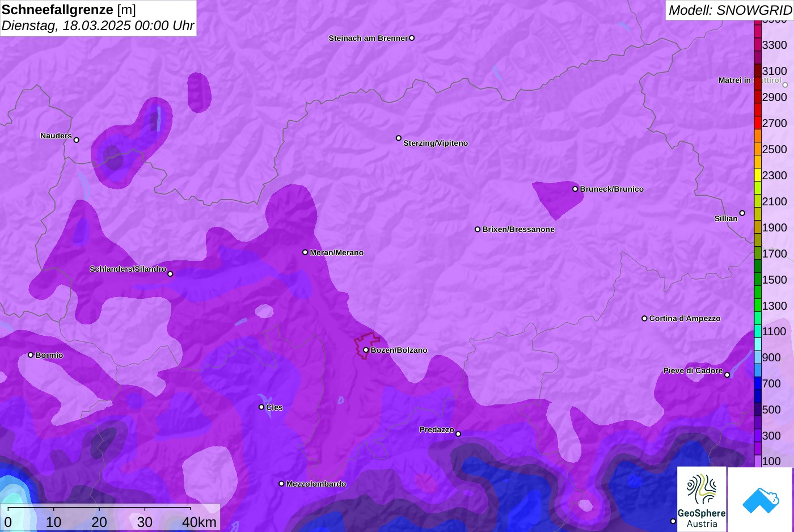
Task: Click the Mezzolombardo label text
Action: click(316, 484)
